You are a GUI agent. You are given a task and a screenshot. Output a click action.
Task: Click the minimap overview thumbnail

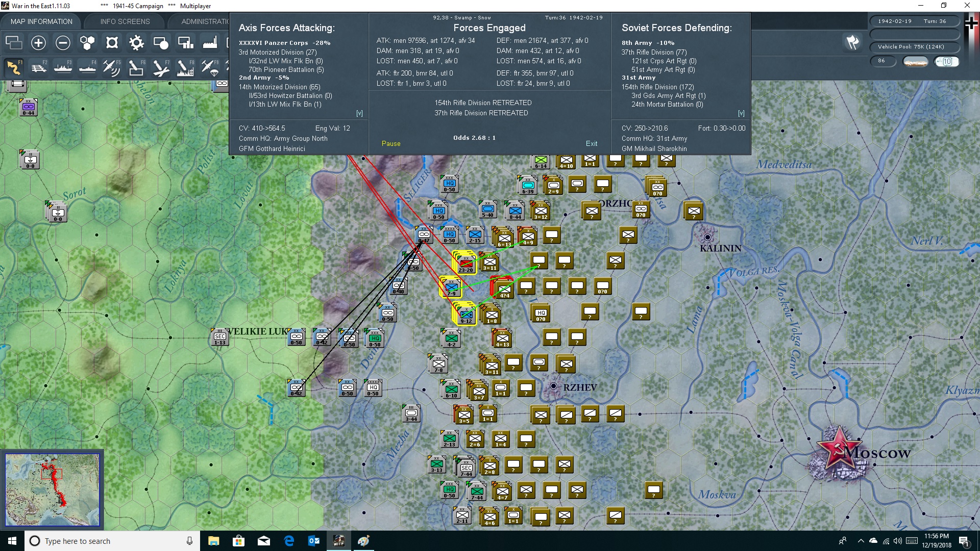[x=52, y=490]
